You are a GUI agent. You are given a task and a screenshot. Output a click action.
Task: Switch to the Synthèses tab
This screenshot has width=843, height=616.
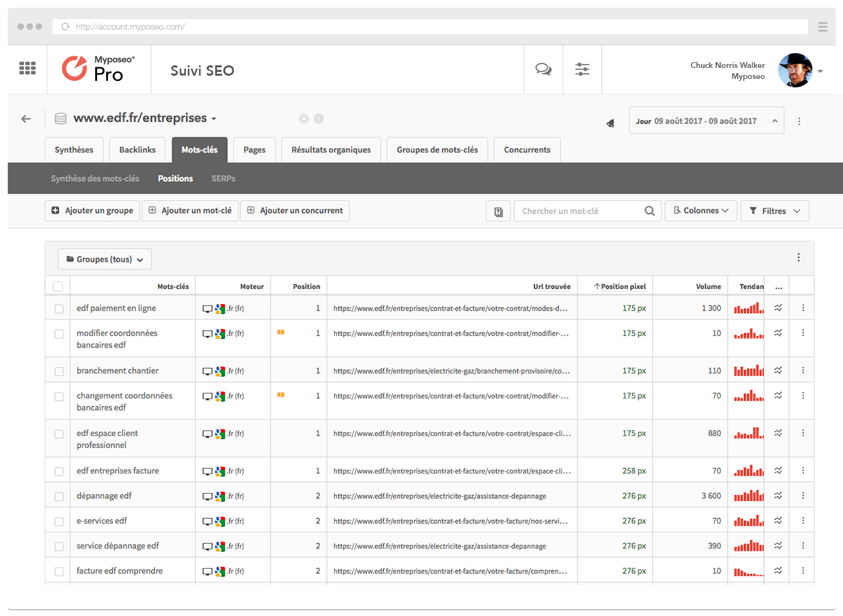pyautogui.click(x=74, y=149)
